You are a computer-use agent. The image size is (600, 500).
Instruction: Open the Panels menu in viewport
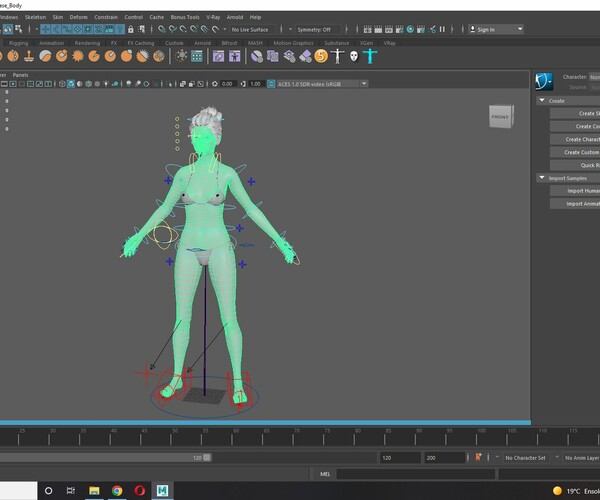click(x=20, y=75)
